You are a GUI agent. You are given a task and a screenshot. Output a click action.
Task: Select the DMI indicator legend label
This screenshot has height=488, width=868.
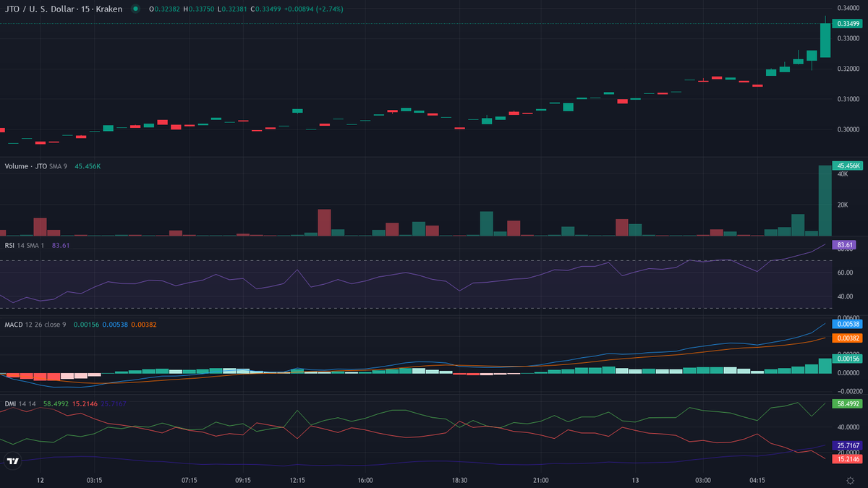(x=11, y=403)
